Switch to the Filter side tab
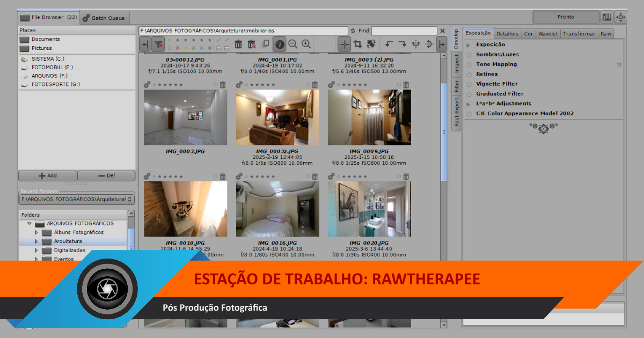Viewport: 644px width, 338px height. [456, 85]
